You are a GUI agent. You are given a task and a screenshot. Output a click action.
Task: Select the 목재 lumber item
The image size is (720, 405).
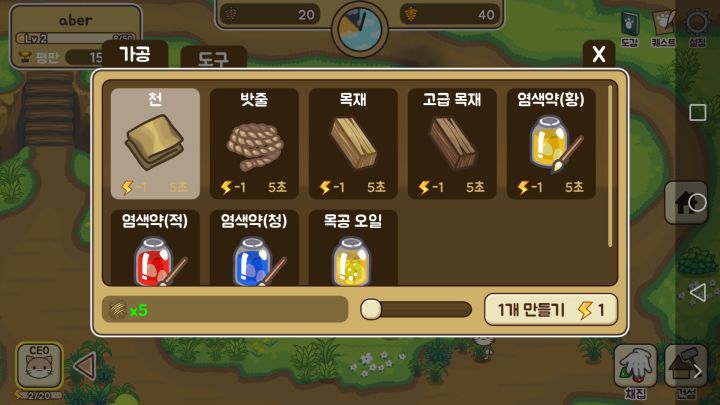(x=353, y=144)
